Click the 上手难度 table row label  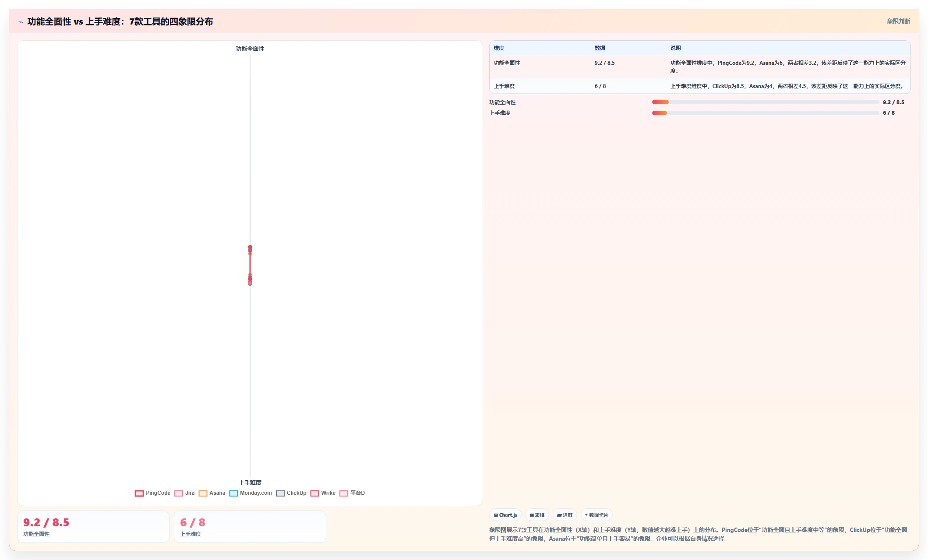click(504, 86)
